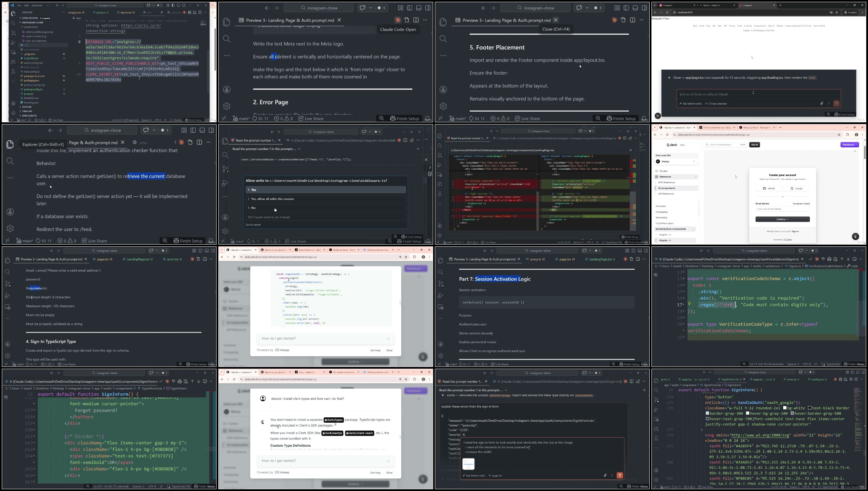Click red send arrow beside '2 lines selected'

click(836, 103)
